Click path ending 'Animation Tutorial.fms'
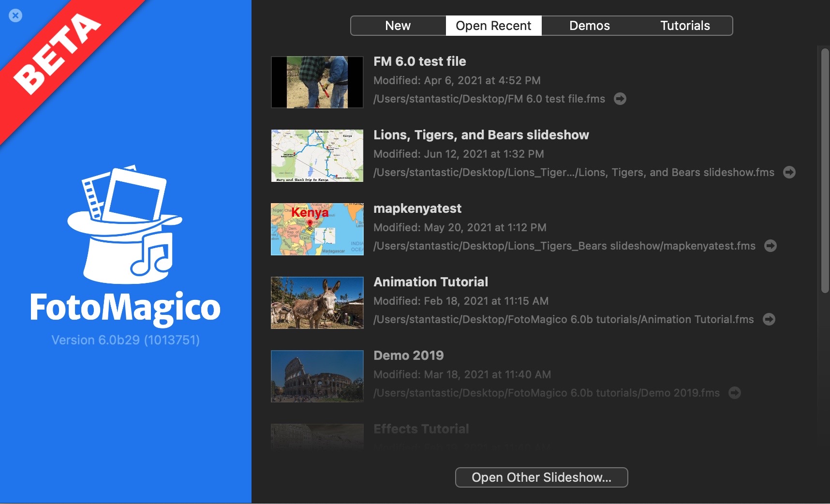The height and width of the screenshot is (504, 830). [563, 319]
